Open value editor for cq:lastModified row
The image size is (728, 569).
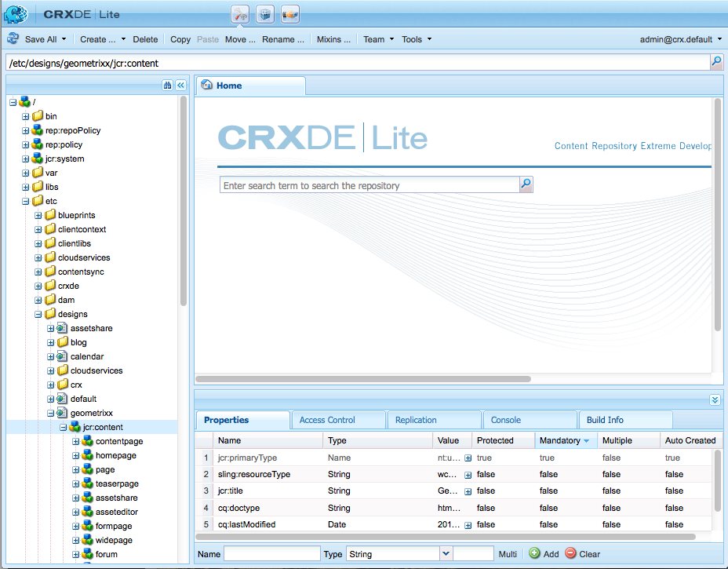click(468, 525)
